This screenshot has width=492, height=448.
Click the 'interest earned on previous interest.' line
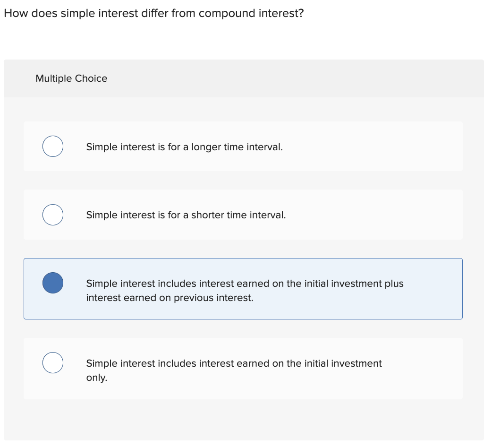tap(170, 298)
